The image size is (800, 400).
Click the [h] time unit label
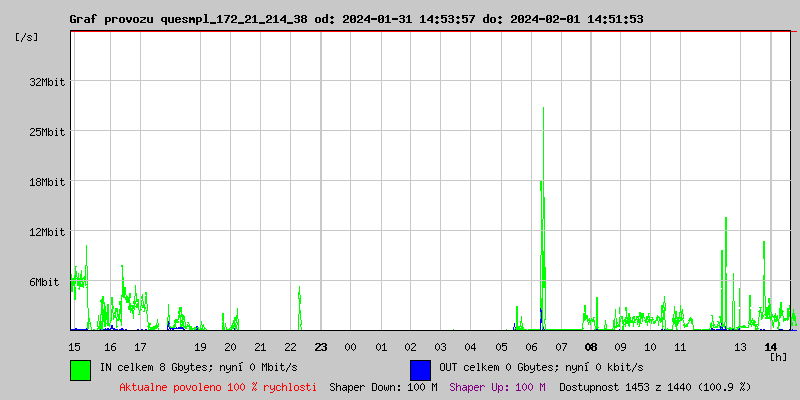778,357
